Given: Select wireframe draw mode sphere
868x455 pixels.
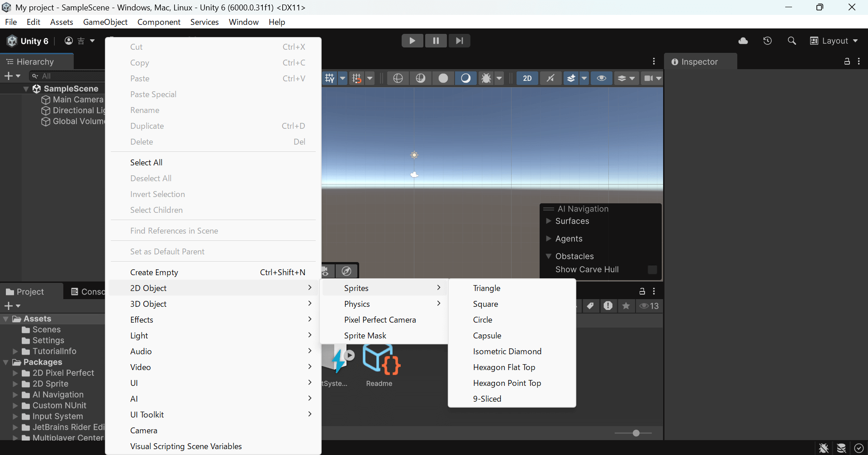Looking at the screenshot, I should click(x=398, y=78).
